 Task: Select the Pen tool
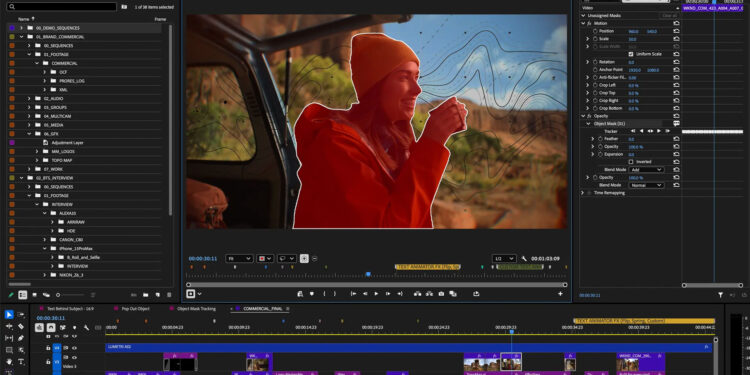21,338
